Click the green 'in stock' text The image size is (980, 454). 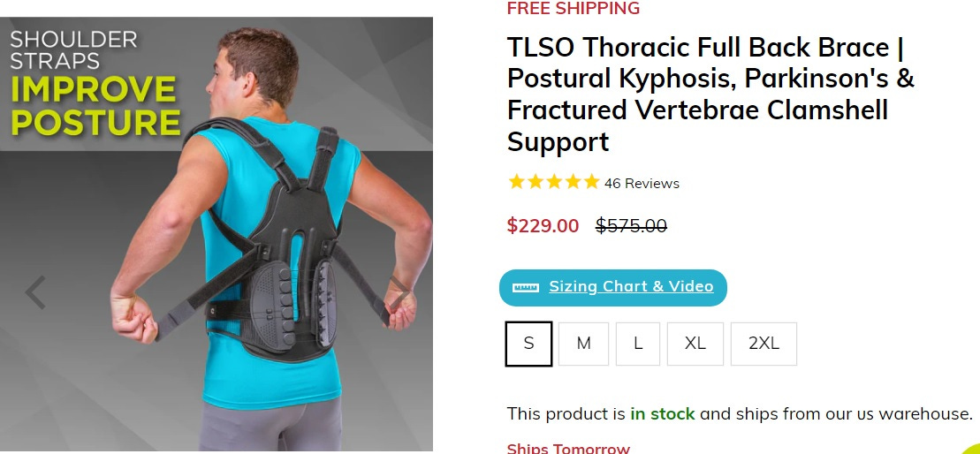663,413
